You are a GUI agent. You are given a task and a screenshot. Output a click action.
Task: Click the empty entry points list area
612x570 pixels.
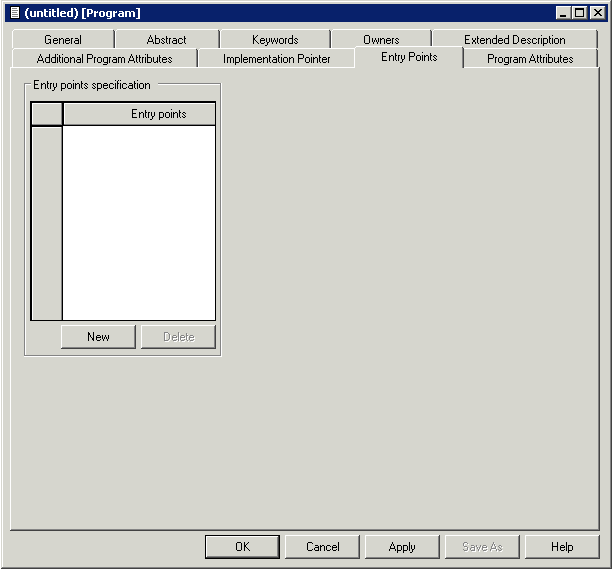click(139, 222)
